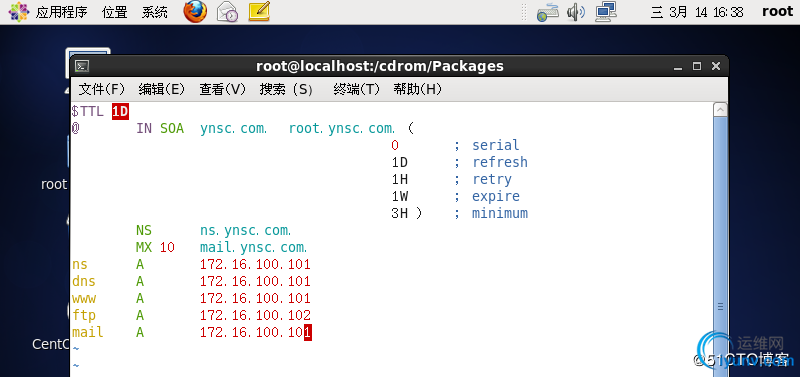Open terminal 文件(F) menu

tap(102, 89)
